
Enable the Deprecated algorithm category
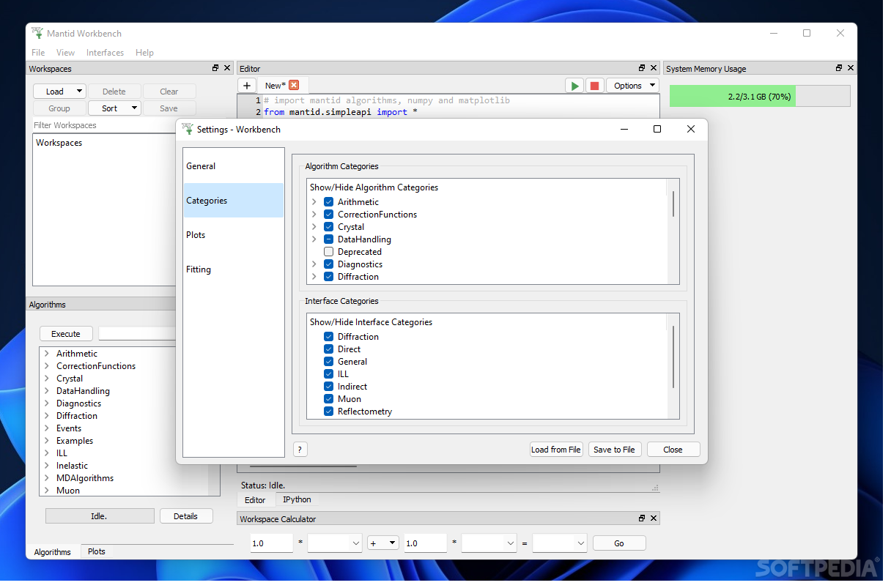pyautogui.click(x=328, y=252)
